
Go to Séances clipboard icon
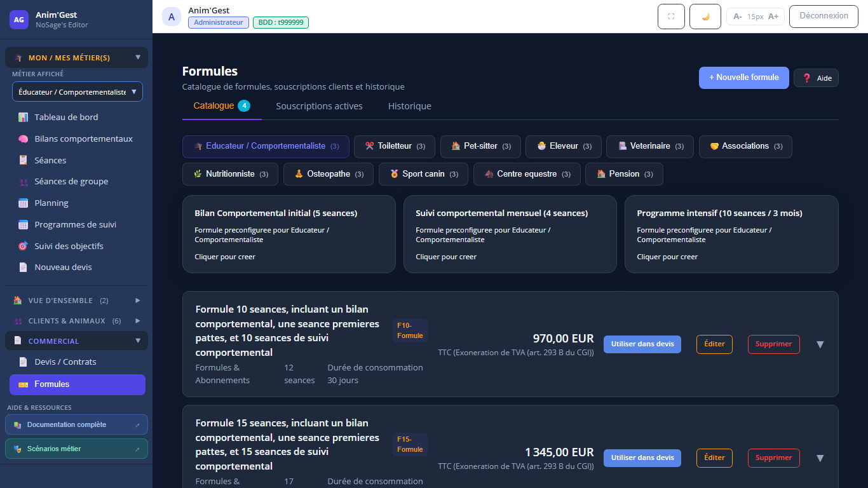click(24, 160)
